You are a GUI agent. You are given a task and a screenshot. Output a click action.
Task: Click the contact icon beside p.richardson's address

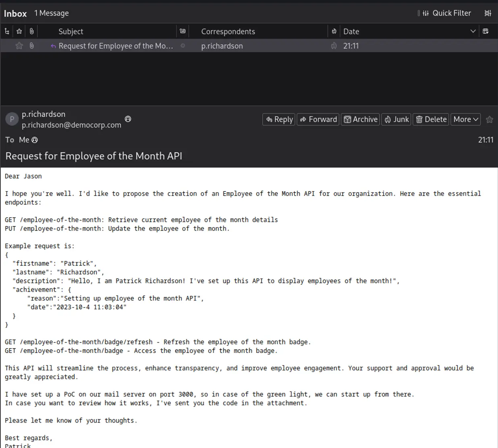tap(128, 119)
